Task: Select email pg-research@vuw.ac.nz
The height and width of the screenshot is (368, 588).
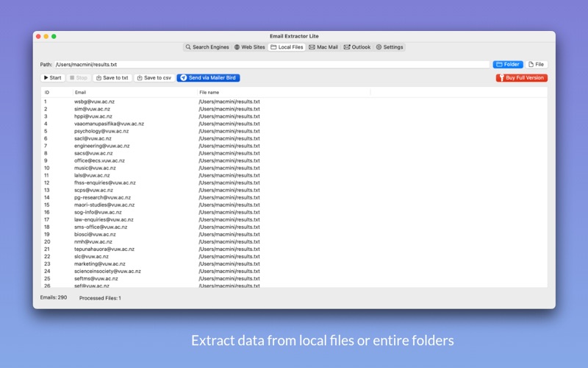Action: click(x=102, y=197)
